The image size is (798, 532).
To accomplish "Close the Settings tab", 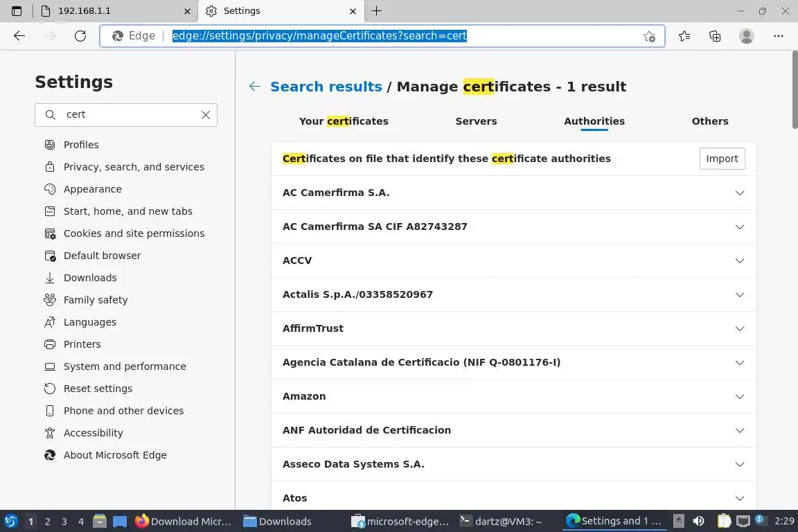I will [353, 11].
